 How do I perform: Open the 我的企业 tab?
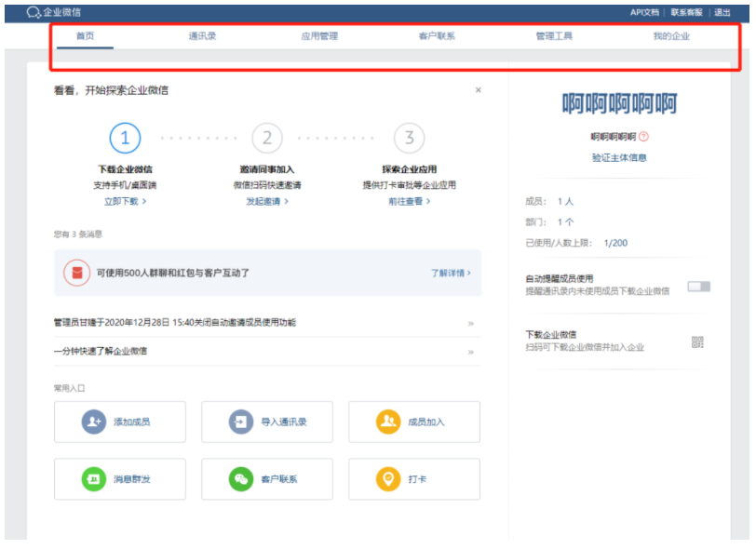point(671,36)
